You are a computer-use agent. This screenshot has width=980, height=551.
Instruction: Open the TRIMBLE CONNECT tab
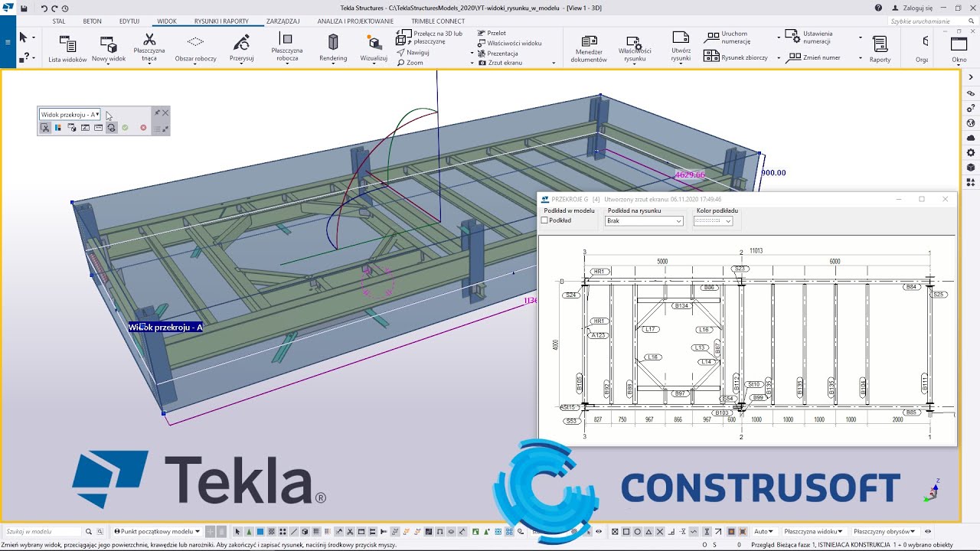438,21
